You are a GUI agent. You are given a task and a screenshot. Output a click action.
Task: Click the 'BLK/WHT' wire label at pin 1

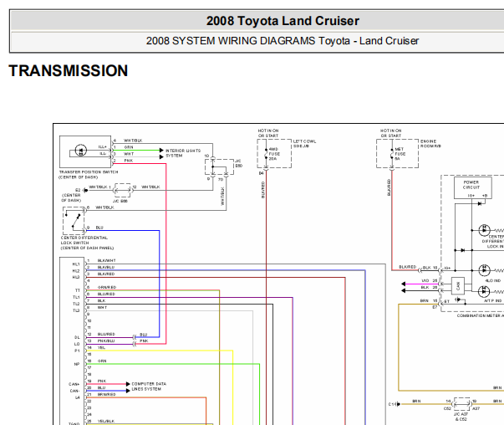107,260
